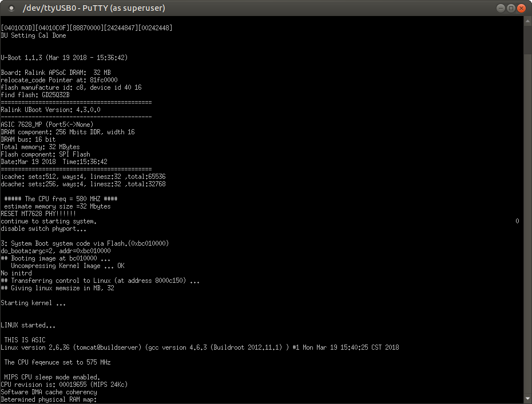Click 'MIPS CPU sleep mode enabled.' text
The height and width of the screenshot is (404, 532).
tap(52, 377)
